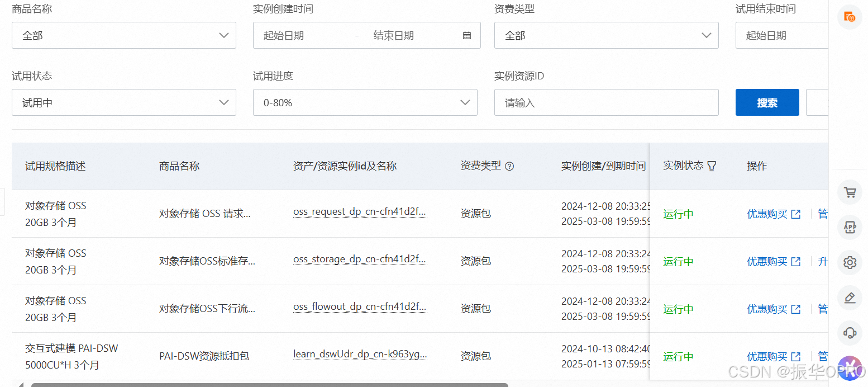Open the 试用进度 dropdown showing 0-80%

[365, 102]
